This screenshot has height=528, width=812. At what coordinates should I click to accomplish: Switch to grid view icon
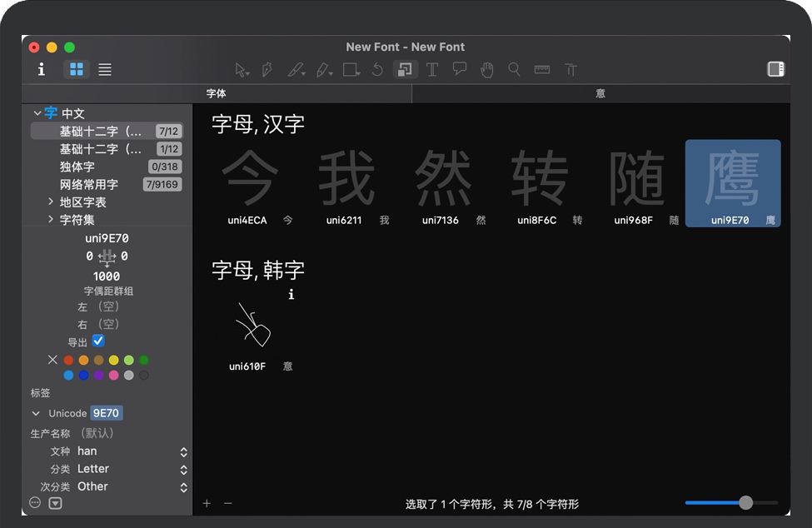click(x=77, y=70)
